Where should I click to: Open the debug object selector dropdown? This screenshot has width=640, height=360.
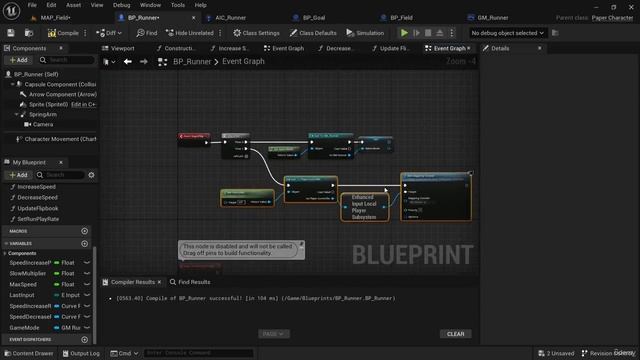click(507, 33)
